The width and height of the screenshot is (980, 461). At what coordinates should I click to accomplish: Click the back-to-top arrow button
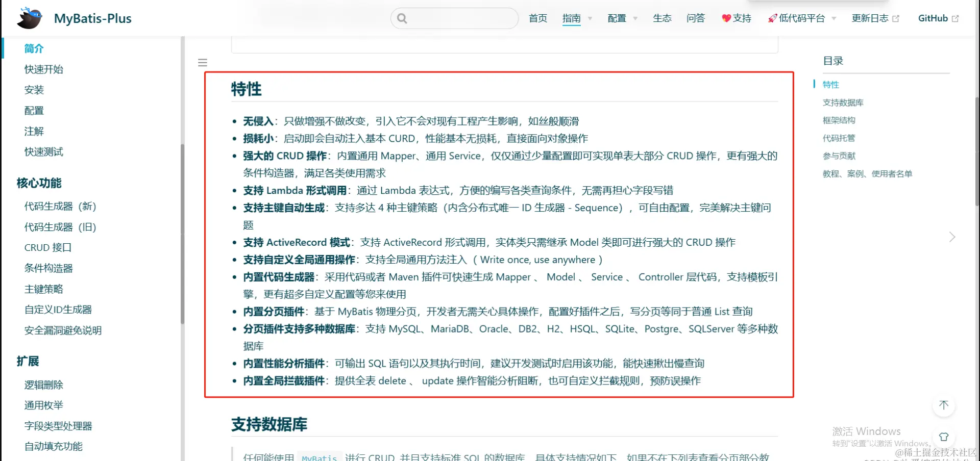(x=944, y=405)
